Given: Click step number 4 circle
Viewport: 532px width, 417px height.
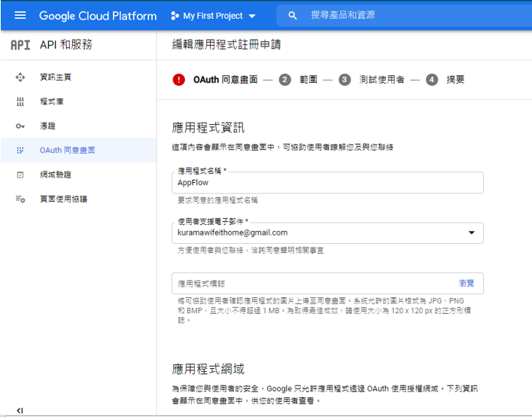Looking at the screenshot, I should pos(432,80).
